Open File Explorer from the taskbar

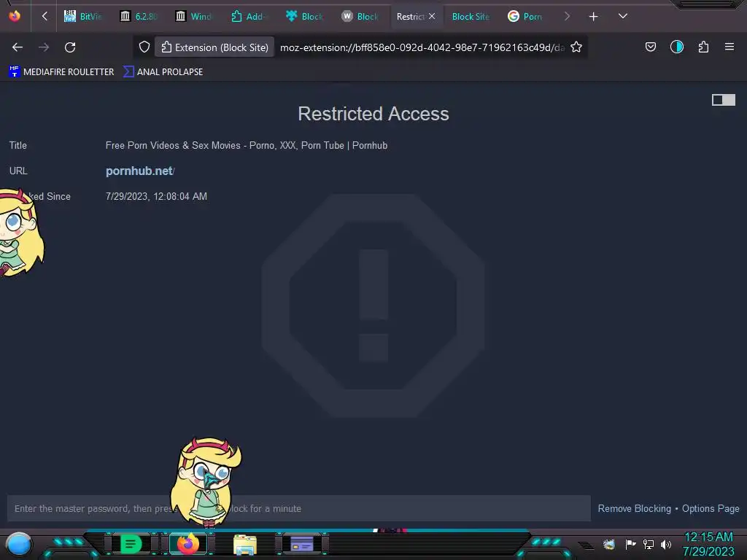(x=245, y=544)
